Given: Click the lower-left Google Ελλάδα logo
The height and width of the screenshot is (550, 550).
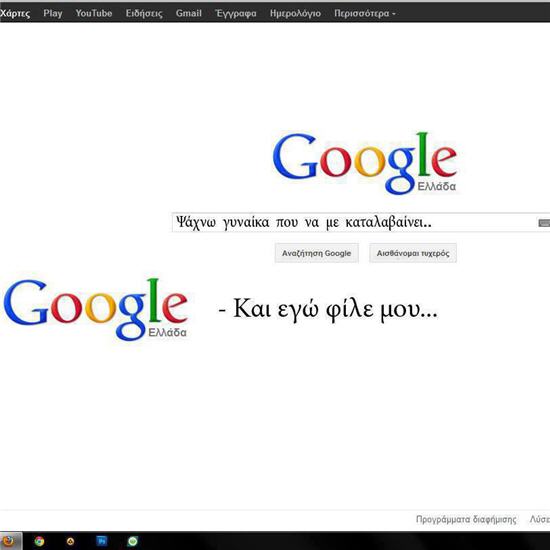Looking at the screenshot, I should 95,309.
